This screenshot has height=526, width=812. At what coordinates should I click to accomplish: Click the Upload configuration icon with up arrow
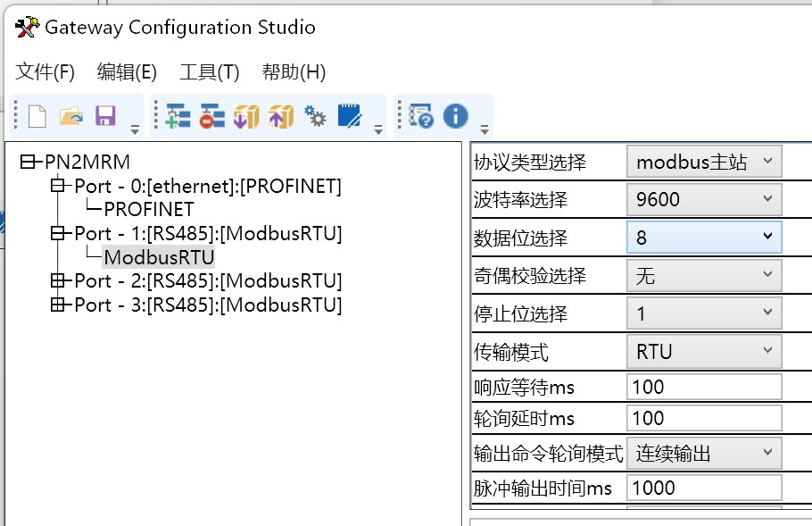point(281,116)
